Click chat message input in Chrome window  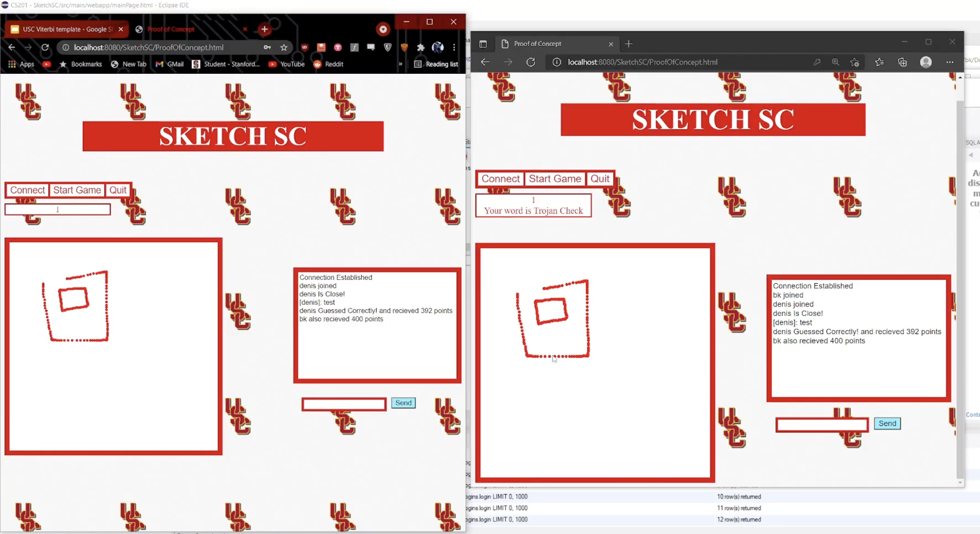click(x=344, y=404)
